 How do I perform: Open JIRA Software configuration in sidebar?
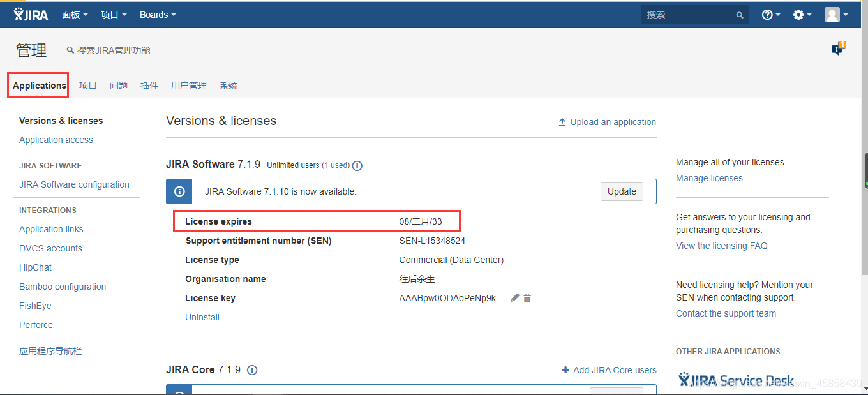coord(74,184)
